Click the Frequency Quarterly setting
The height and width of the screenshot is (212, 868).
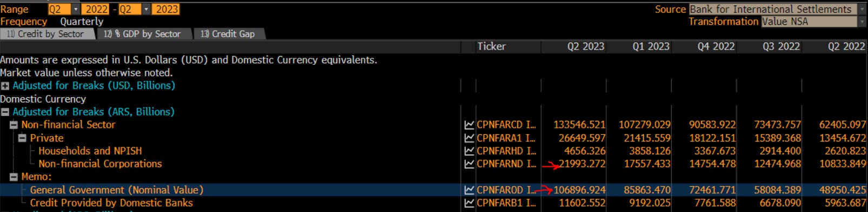point(82,22)
